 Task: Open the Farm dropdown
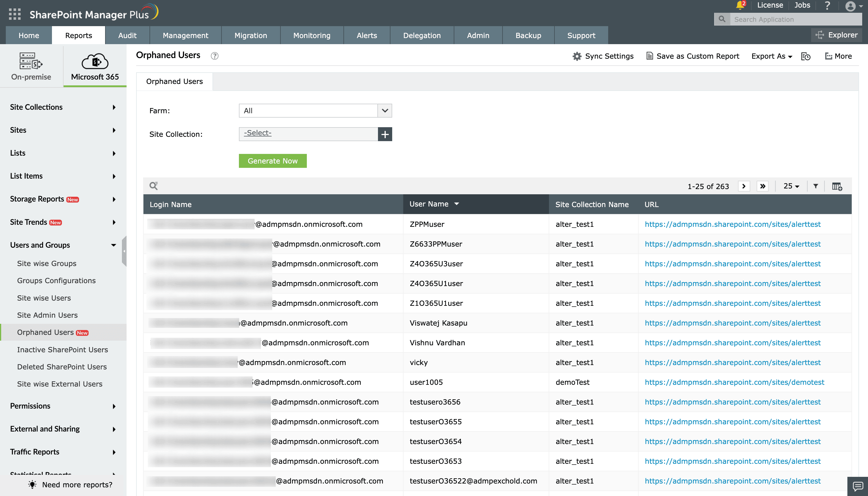tap(315, 111)
